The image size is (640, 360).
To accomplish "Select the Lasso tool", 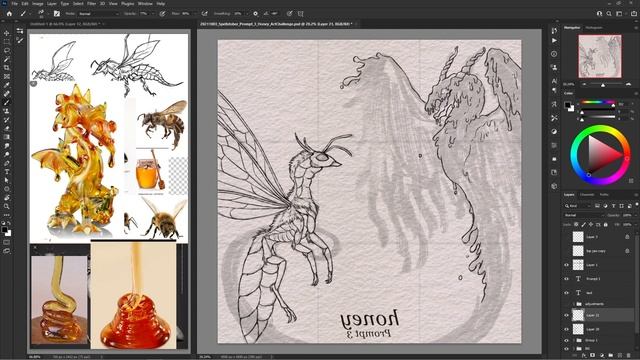I will click(x=7, y=51).
